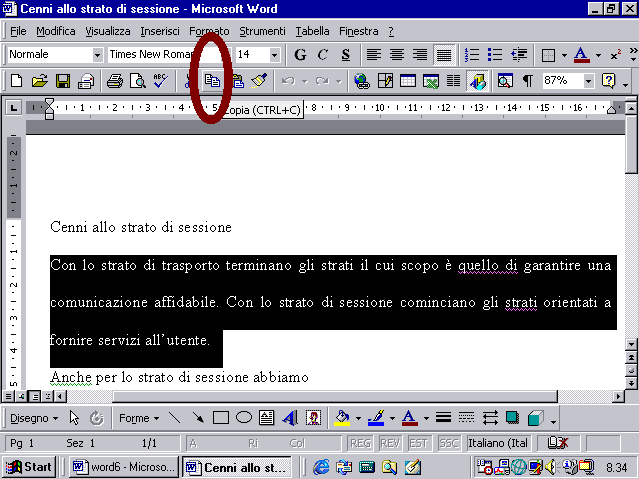Activate the Format Painter brush icon

(259, 81)
